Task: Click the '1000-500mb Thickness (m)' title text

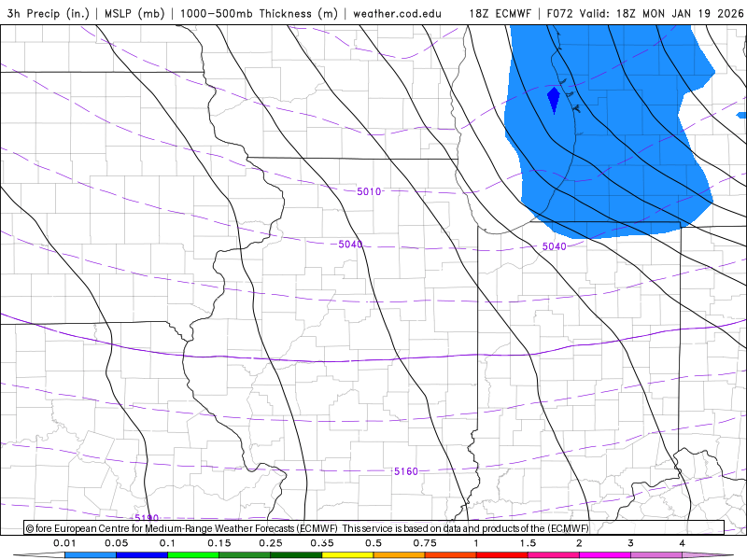Action: pyautogui.click(x=259, y=13)
